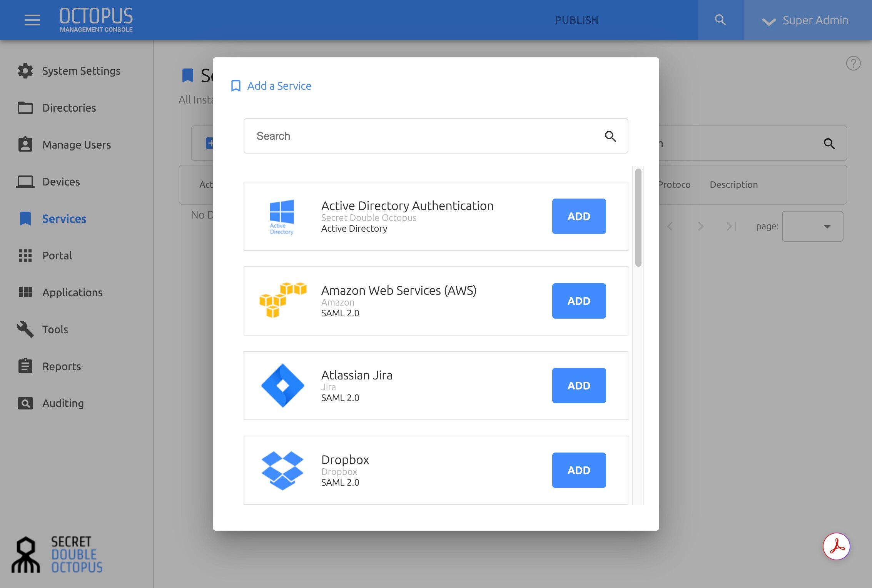
Task: Open the hamburger menu in header
Action: click(x=32, y=20)
